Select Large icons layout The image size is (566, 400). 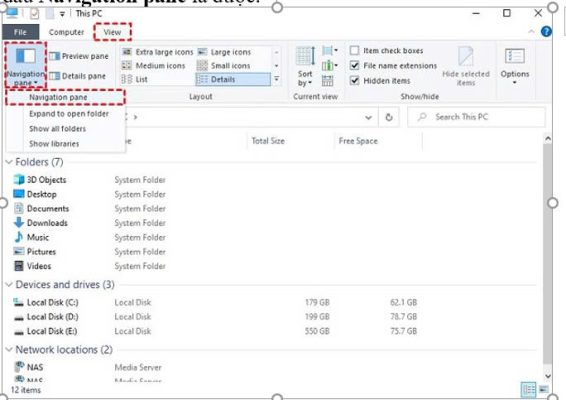pyautogui.click(x=224, y=52)
